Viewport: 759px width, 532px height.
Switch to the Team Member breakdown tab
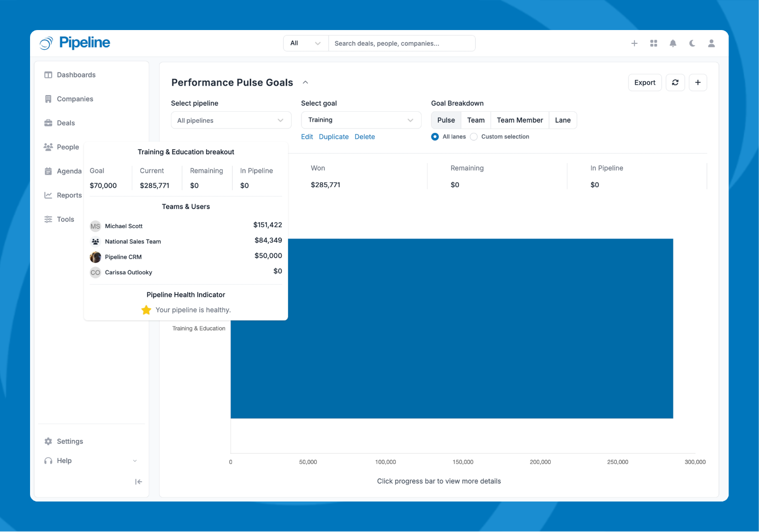(x=519, y=120)
